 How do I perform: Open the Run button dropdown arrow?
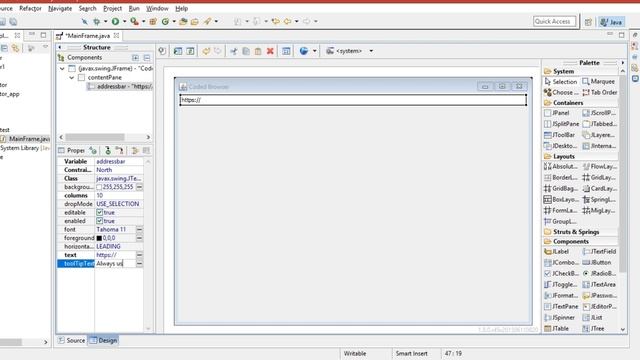(x=124, y=21)
